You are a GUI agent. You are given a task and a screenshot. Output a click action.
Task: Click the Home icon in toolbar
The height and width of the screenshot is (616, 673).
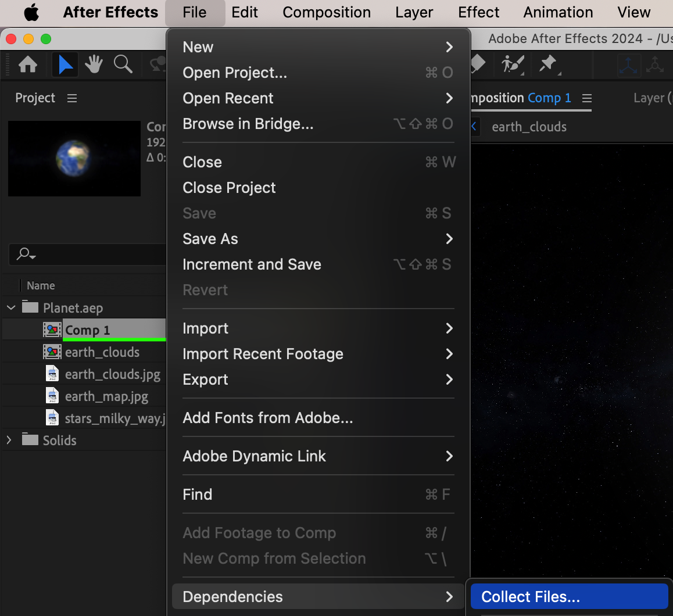coord(28,65)
